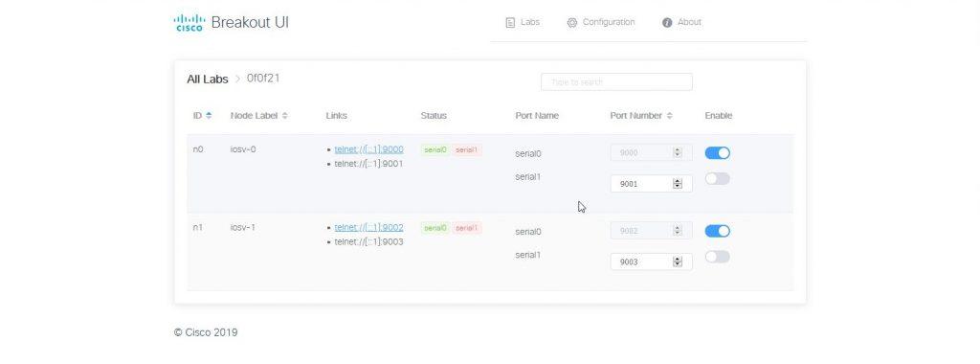Disable serial0 toggle for iosv-1
Viewport: 980px width, 364px height.
pos(718,232)
